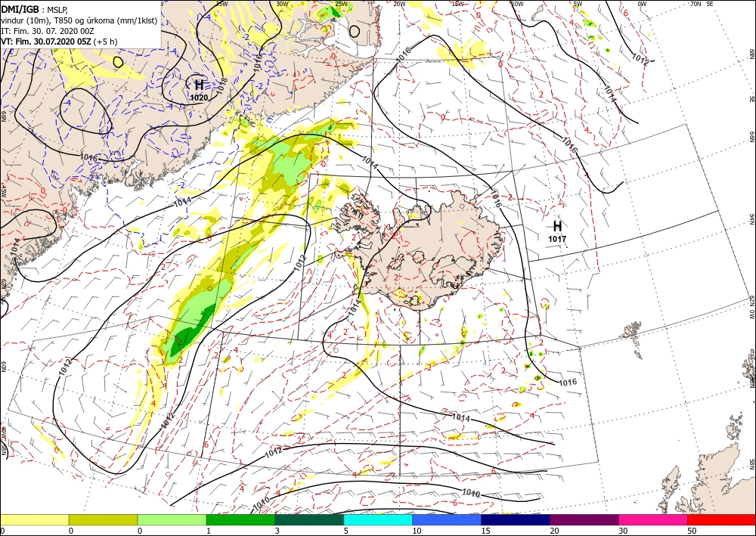Click the '15W' longitude label at top
This screenshot has height=536, width=756.
[458, 4]
